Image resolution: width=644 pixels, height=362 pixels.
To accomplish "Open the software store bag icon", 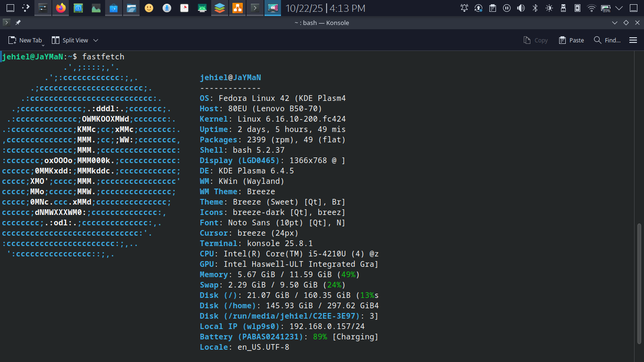I will tap(114, 8).
